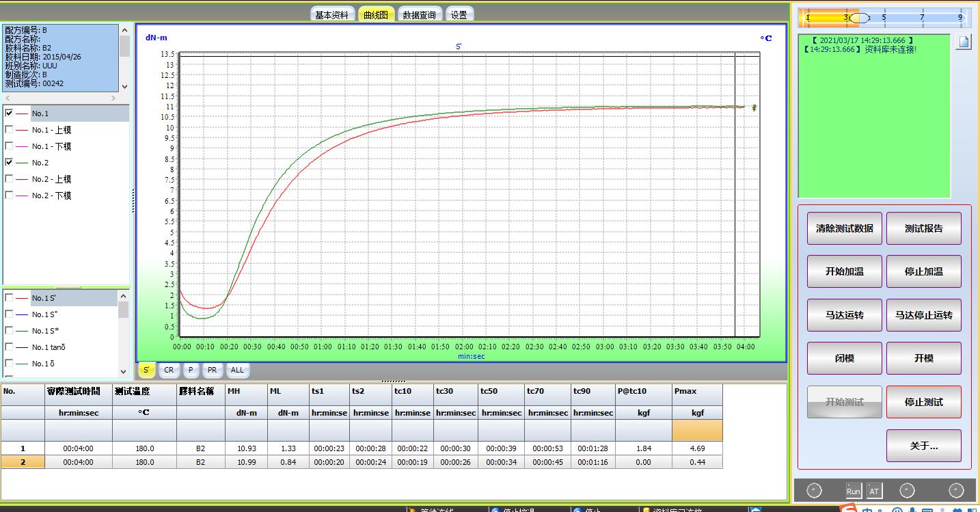Start heating with 开始加温

[845, 271]
